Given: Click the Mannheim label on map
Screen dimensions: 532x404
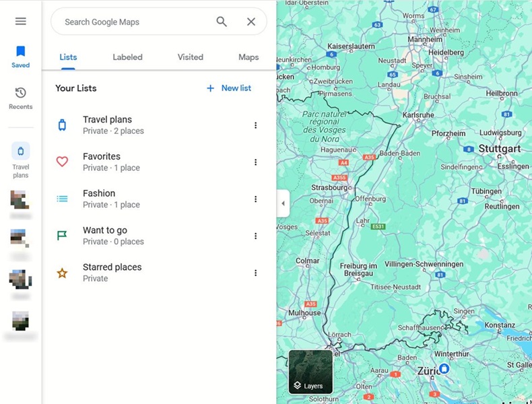Looking at the screenshot, I should click(x=425, y=39).
